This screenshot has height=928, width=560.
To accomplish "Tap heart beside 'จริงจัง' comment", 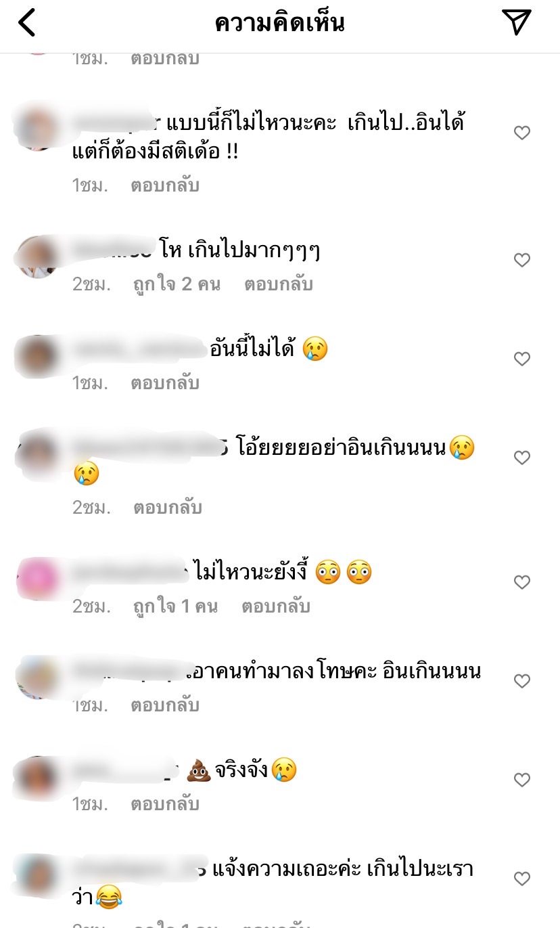I will coord(522,780).
